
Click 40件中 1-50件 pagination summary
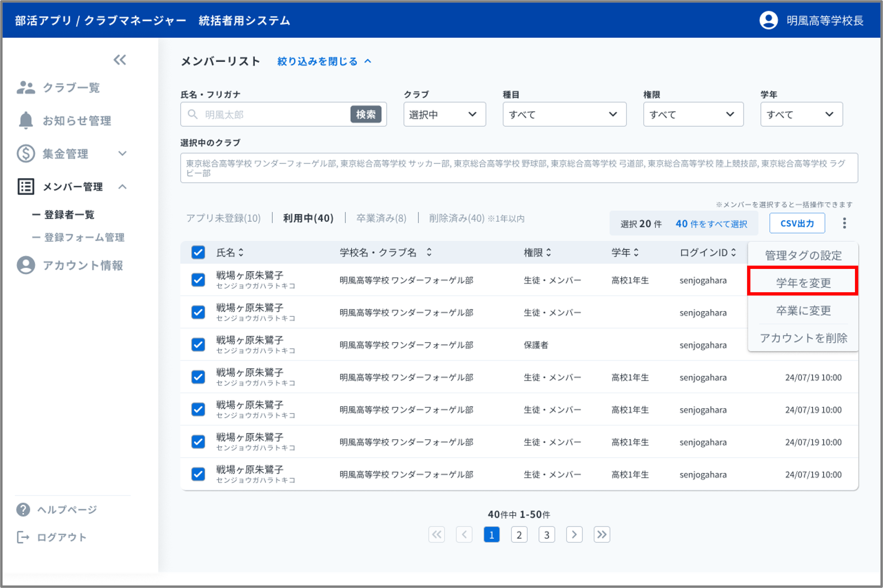coord(519,514)
